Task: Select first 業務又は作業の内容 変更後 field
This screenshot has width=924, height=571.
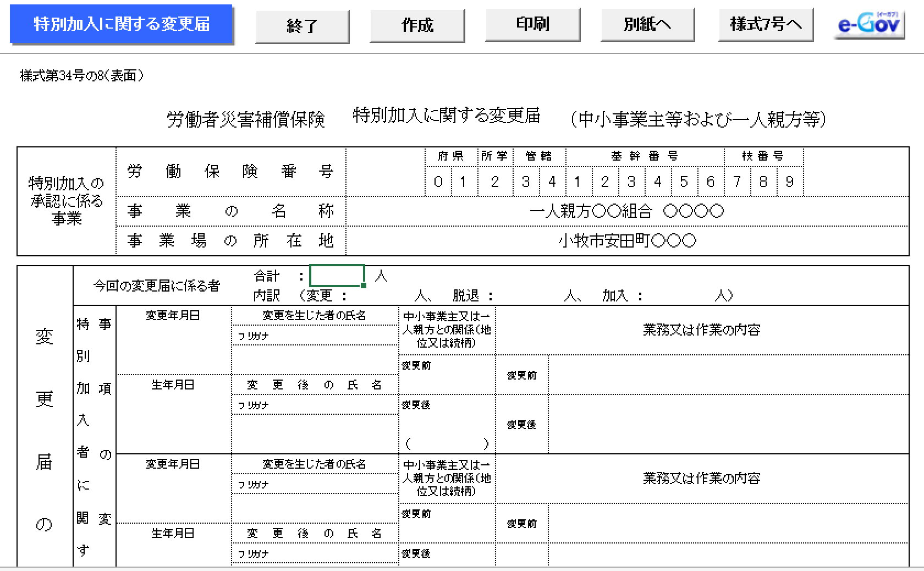Action: click(x=728, y=424)
